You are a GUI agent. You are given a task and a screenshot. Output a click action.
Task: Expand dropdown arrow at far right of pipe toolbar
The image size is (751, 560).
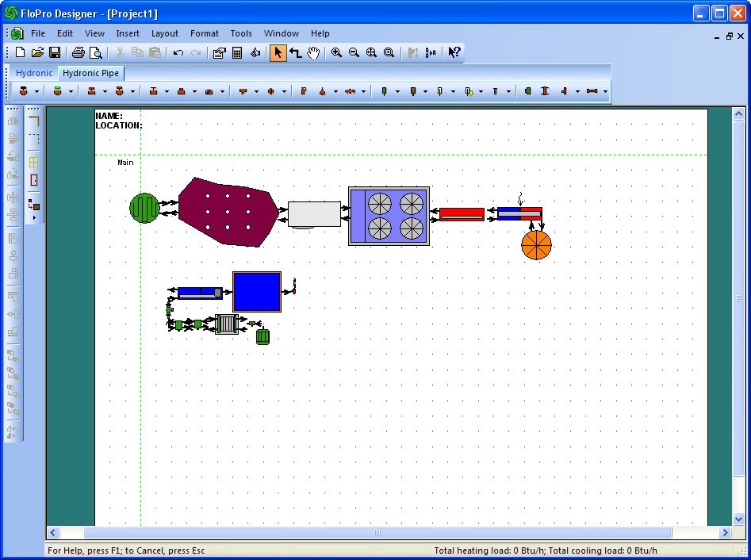pyautogui.click(x=606, y=92)
